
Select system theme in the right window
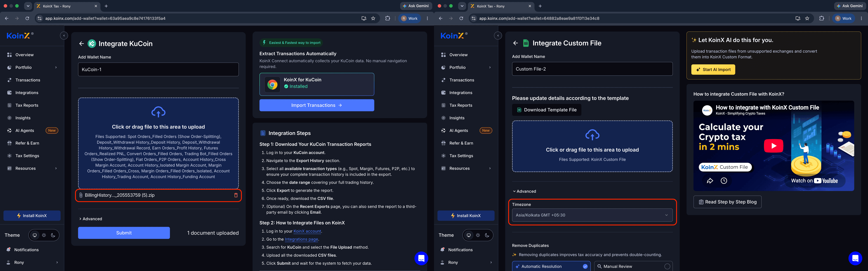click(x=469, y=235)
